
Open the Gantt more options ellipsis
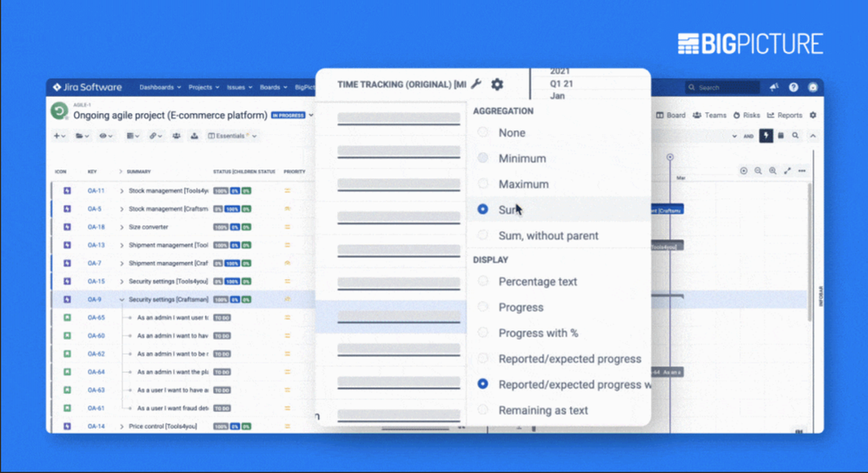[x=802, y=170]
